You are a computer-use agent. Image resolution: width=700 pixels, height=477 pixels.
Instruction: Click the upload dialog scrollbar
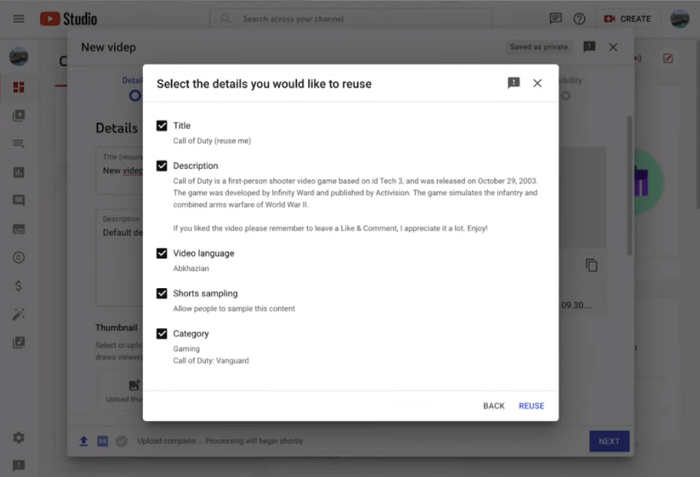point(630,185)
